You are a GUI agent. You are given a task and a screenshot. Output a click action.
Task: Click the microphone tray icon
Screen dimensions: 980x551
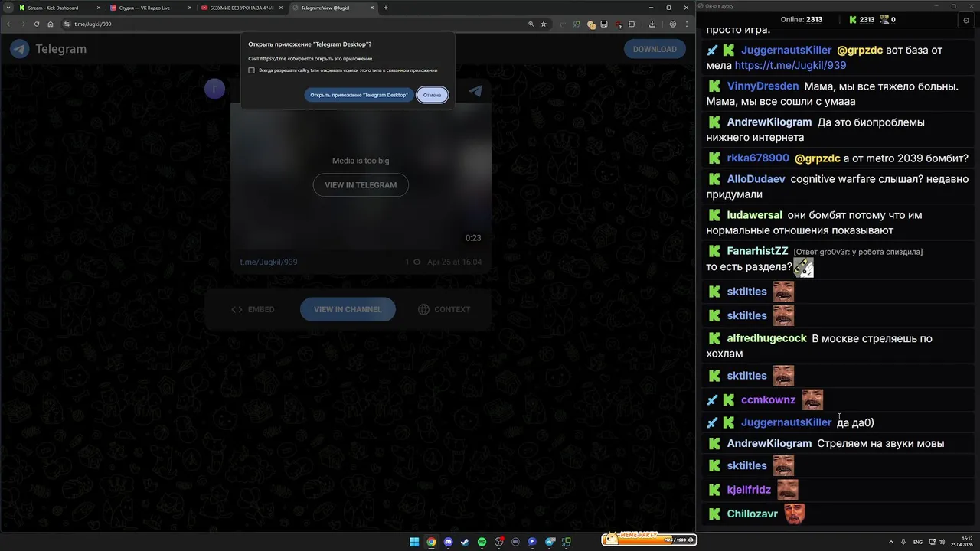tap(903, 542)
